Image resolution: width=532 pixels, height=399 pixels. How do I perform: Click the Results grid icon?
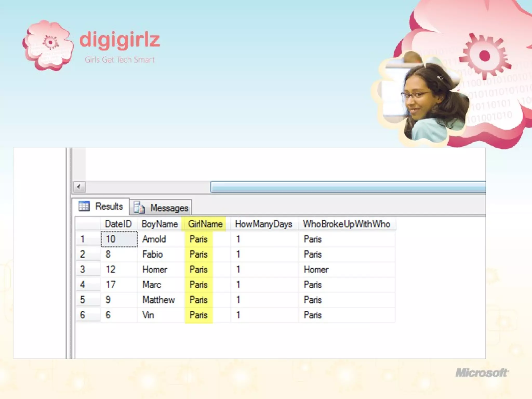pos(84,206)
